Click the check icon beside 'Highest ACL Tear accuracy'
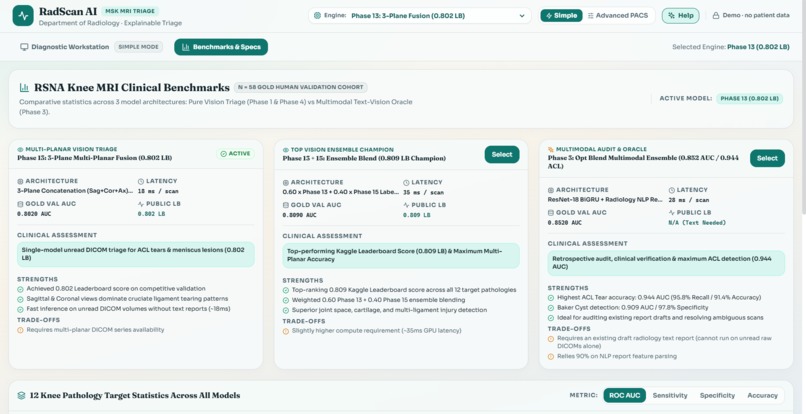Image resolution: width=806 pixels, height=414 pixels. click(x=551, y=297)
